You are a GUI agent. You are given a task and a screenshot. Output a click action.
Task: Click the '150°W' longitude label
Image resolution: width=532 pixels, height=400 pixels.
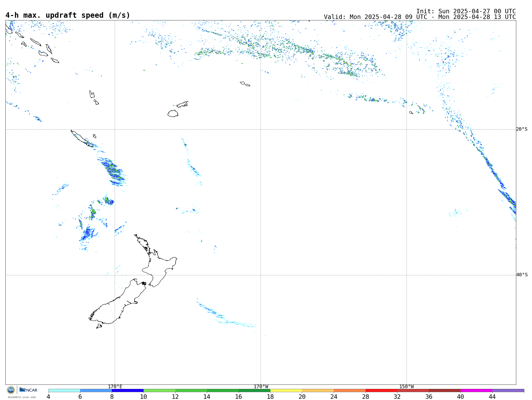[407, 386]
